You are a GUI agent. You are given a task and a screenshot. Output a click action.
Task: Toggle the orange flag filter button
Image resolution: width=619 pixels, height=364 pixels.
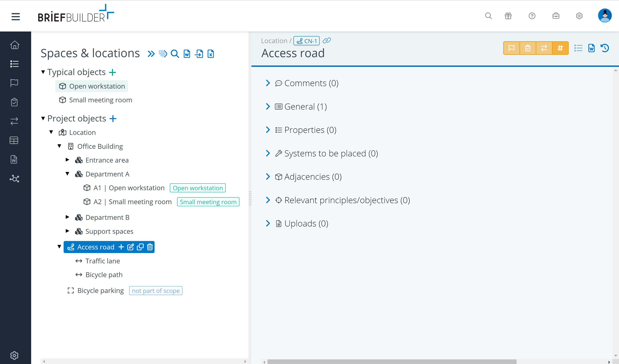coord(511,48)
